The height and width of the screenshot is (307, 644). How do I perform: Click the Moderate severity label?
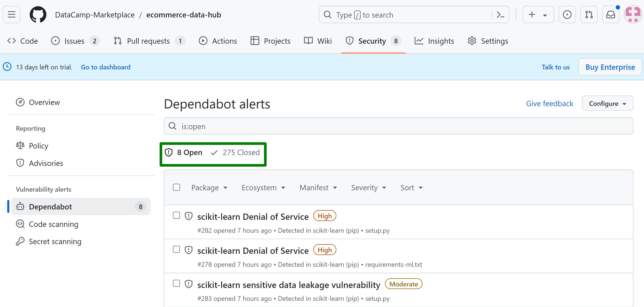pyautogui.click(x=403, y=284)
